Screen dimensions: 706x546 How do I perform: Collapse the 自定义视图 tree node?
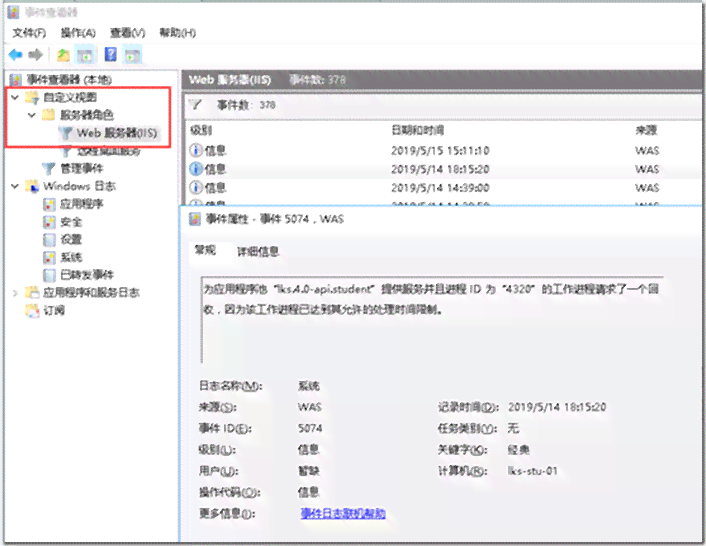point(15,97)
